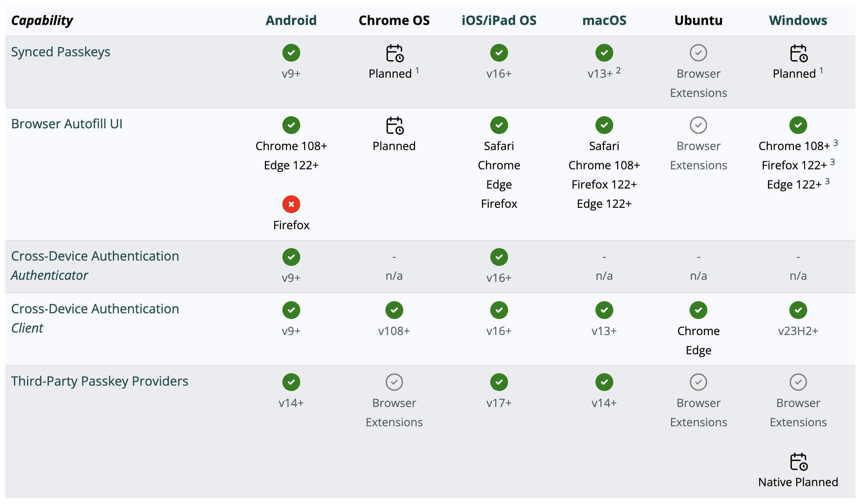This screenshot has width=860, height=504.
Task: Click the grey check icon for Ubuntu Synced Passkeys
Action: pos(698,53)
